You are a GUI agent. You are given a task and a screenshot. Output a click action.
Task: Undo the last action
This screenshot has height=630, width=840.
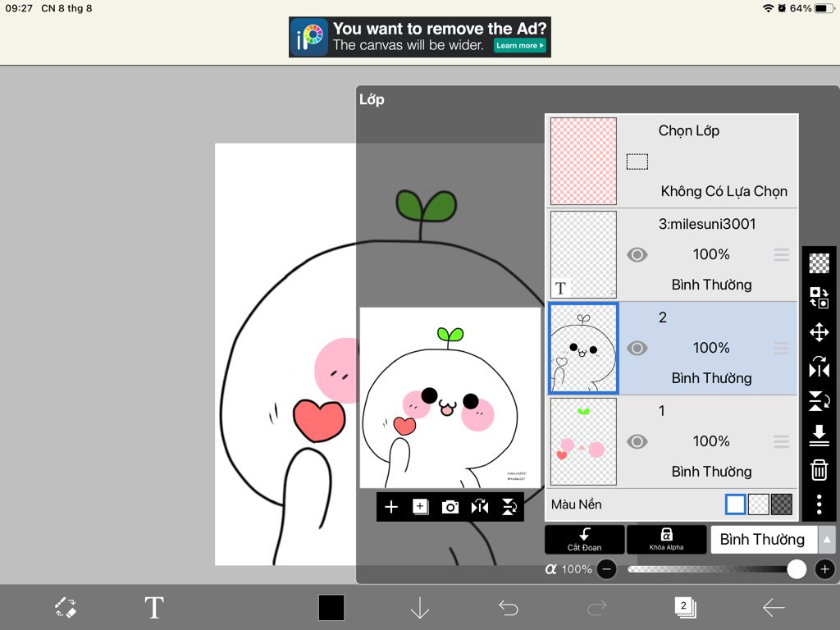[509, 608]
